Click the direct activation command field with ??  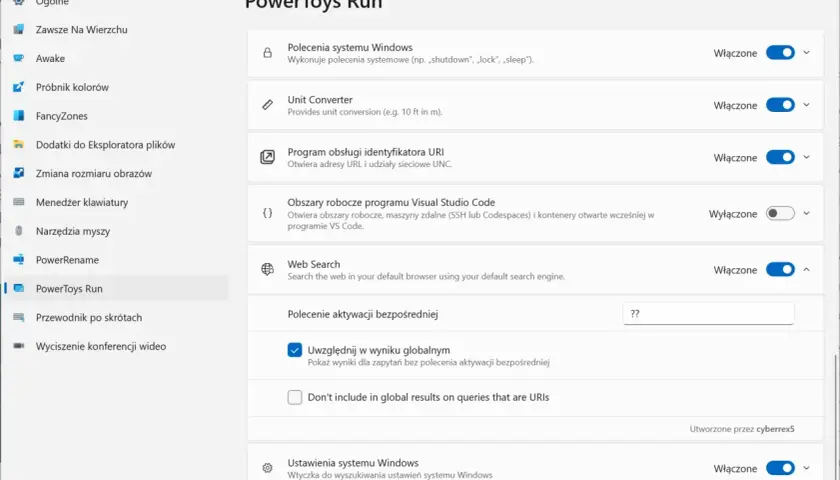tap(708, 314)
